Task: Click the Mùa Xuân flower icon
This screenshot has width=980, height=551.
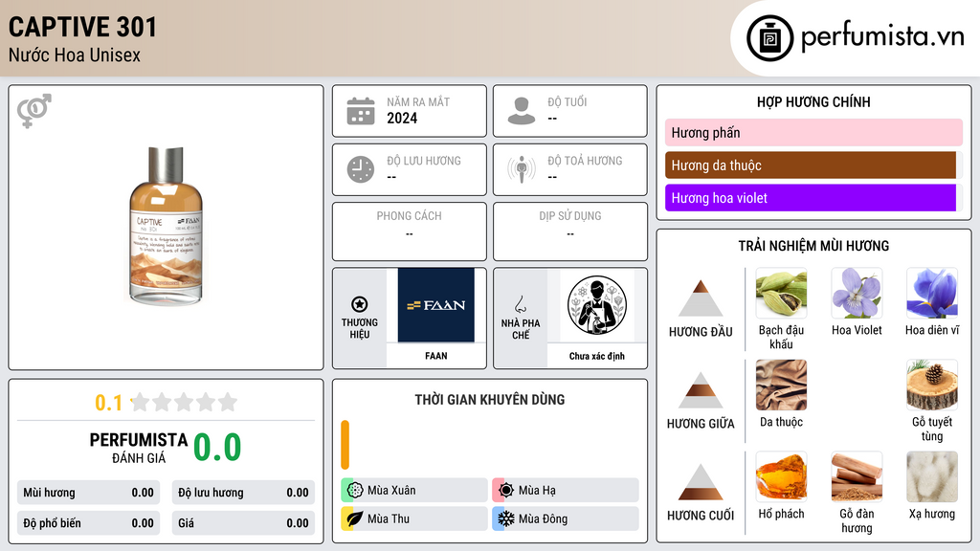Action: [355, 491]
